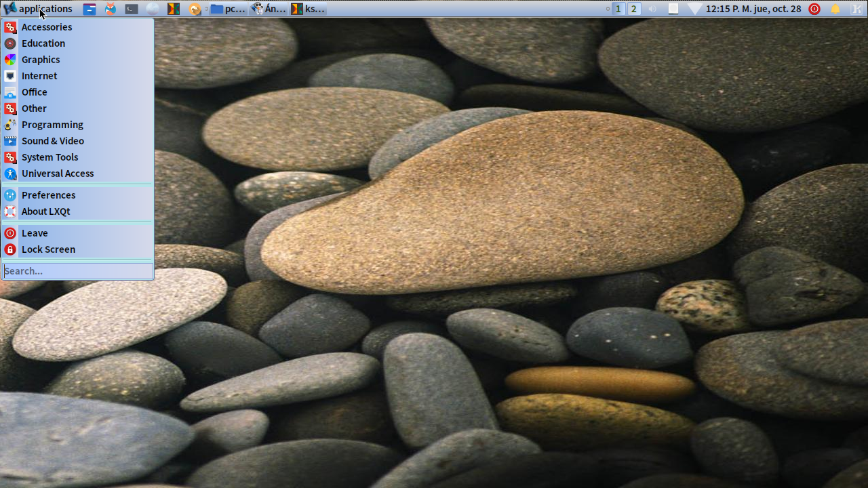
Task: Open the System Tools category
Action: 77,157
